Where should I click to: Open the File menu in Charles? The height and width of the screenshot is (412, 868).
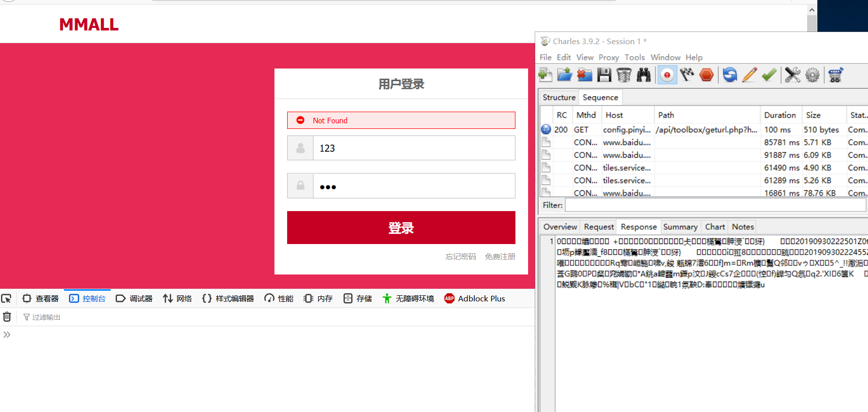coord(545,57)
